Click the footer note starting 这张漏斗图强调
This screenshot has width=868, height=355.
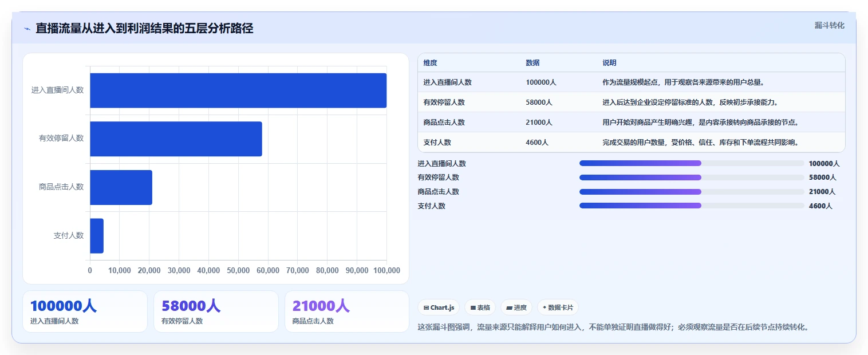click(614, 328)
